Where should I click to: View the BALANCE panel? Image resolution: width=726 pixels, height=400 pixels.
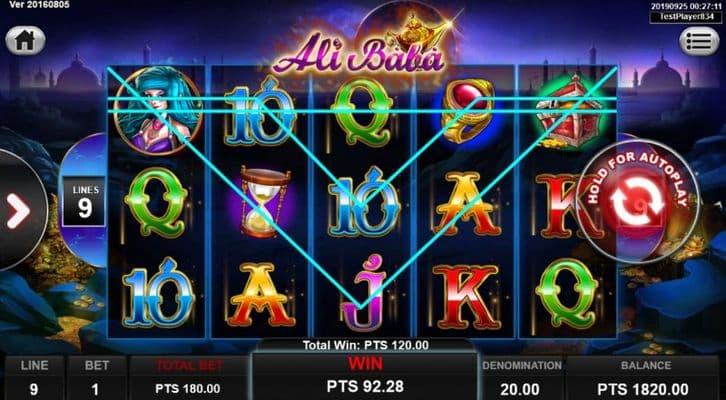click(x=645, y=378)
